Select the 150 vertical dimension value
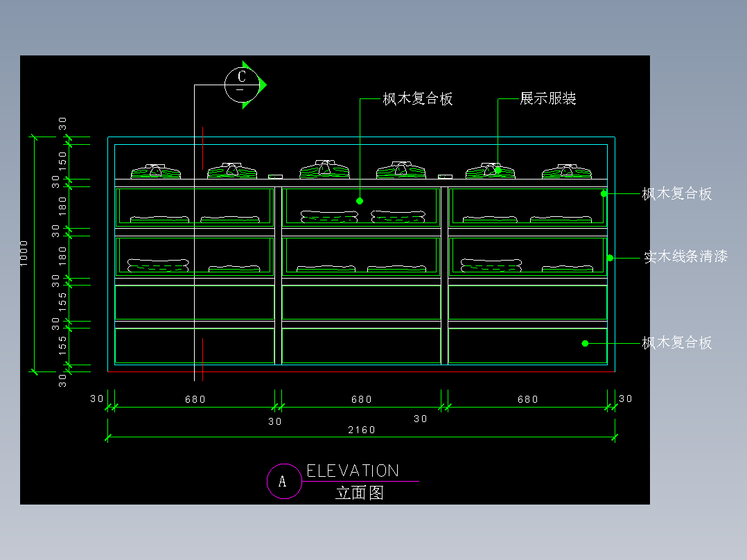Screen dimensions: 747x560 62,161
